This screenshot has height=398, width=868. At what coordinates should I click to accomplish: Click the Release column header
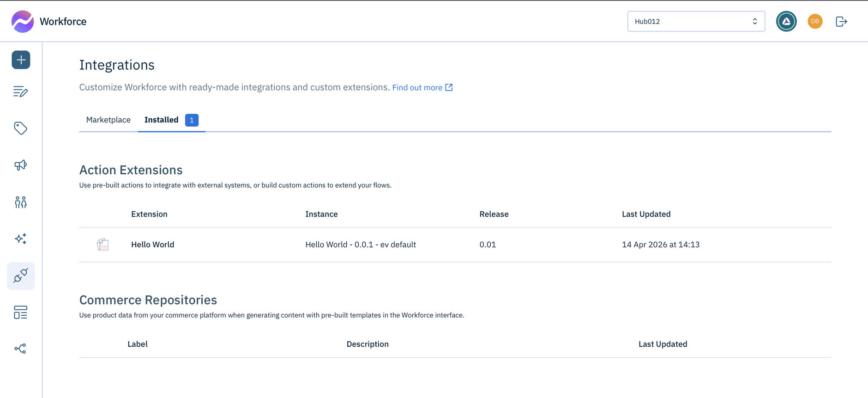click(x=494, y=214)
